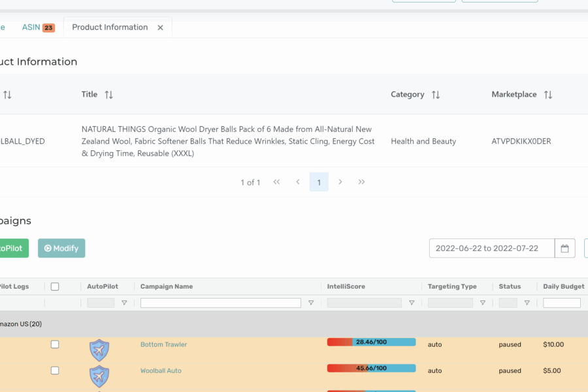Open the calendar picker icon

564,248
